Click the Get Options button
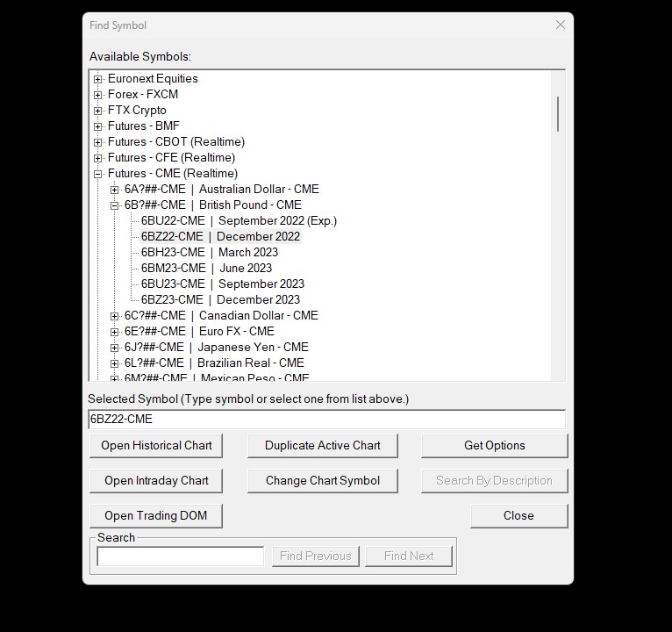The height and width of the screenshot is (632, 672). point(495,446)
